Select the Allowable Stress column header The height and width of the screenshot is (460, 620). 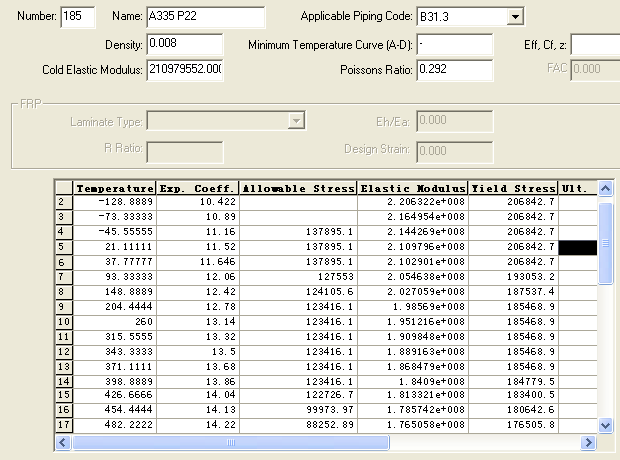(x=298, y=188)
